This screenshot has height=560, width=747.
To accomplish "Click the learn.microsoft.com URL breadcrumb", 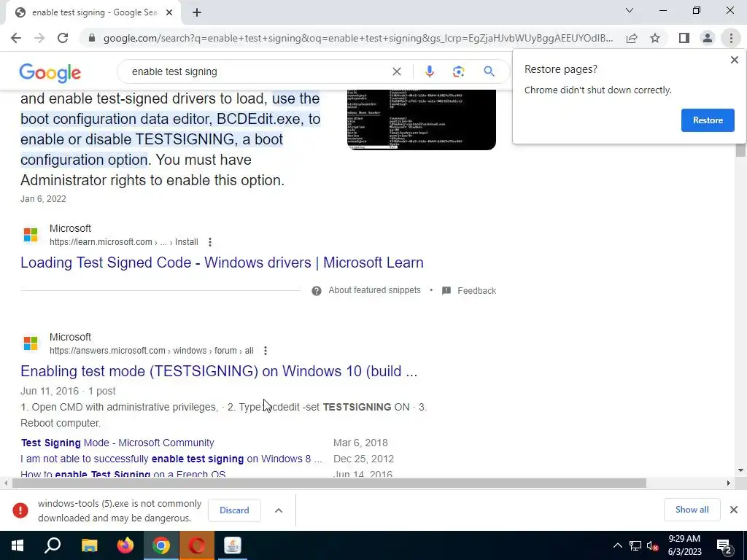I will [x=124, y=242].
